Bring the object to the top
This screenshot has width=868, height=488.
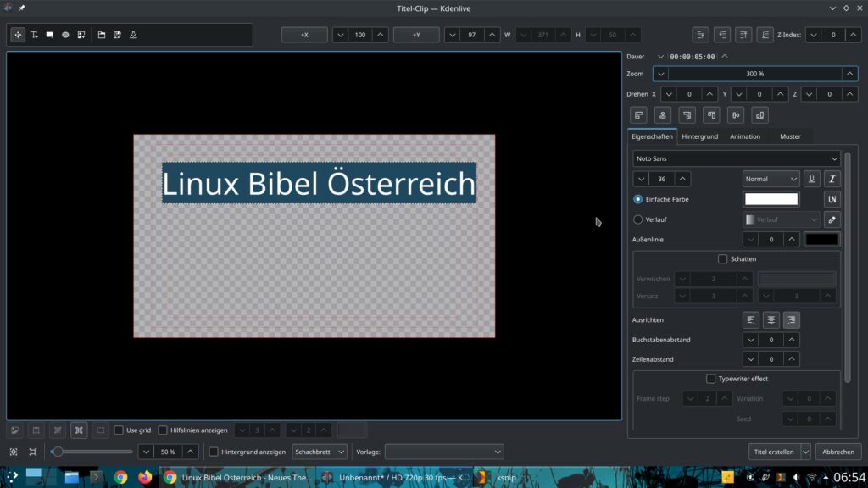coord(743,35)
